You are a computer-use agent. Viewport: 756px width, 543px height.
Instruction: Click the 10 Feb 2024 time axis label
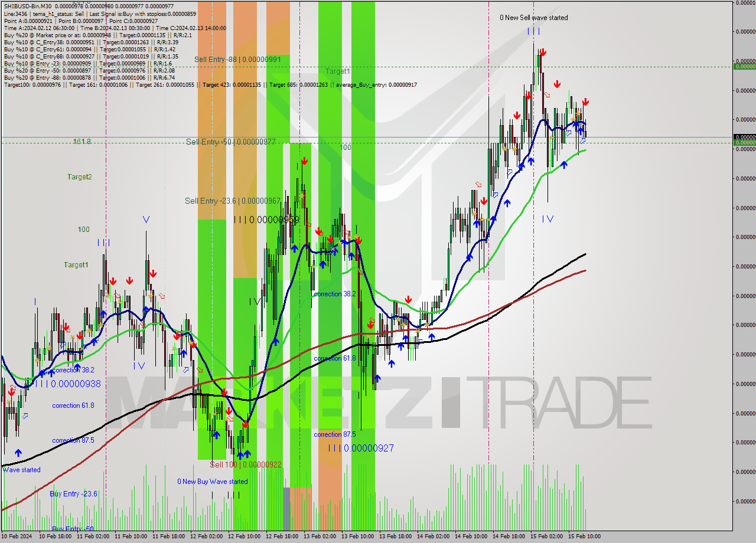(x=17, y=537)
